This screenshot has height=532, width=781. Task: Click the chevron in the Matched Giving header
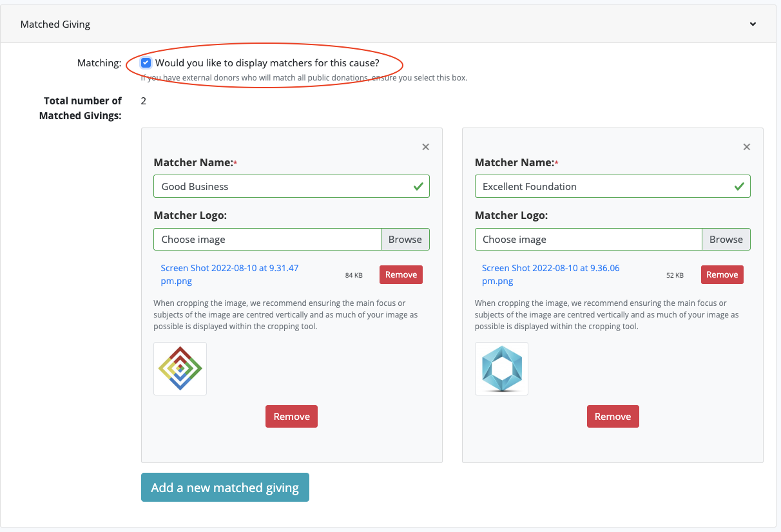[x=752, y=24]
